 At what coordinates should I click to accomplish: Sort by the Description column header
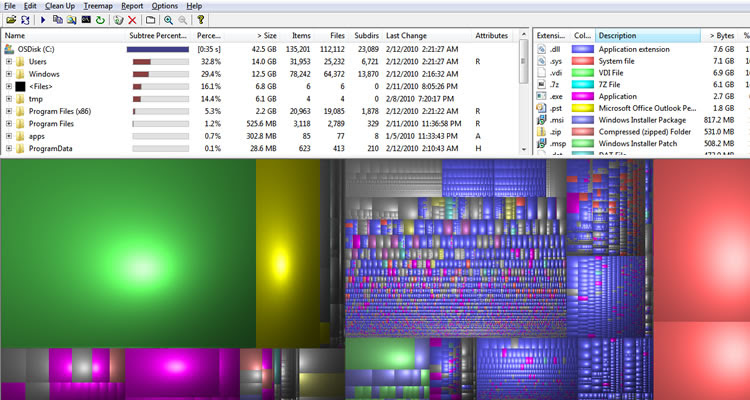648,35
